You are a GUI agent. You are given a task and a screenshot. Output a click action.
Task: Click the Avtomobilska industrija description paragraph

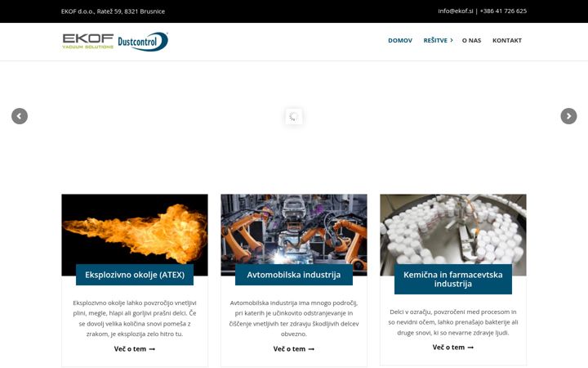click(x=294, y=318)
